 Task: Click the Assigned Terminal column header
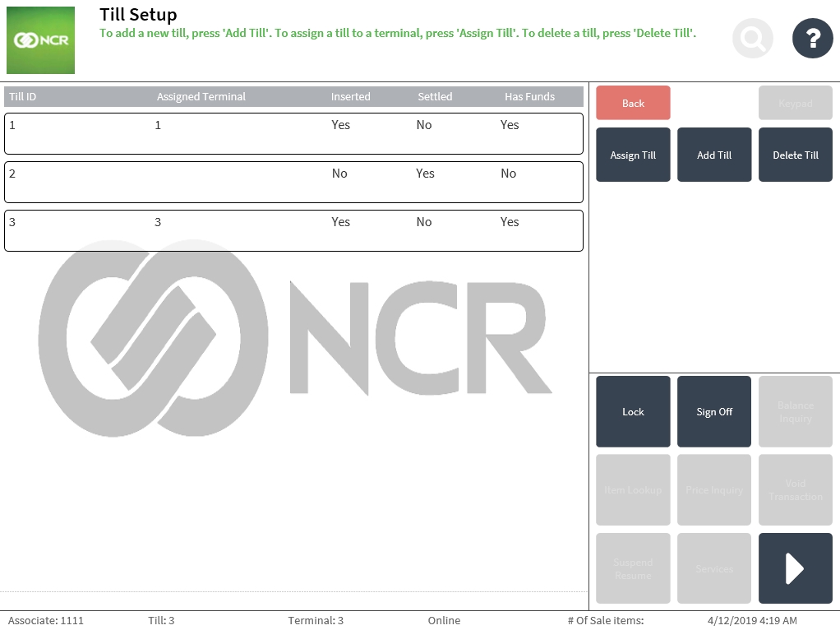pos(201,97)
